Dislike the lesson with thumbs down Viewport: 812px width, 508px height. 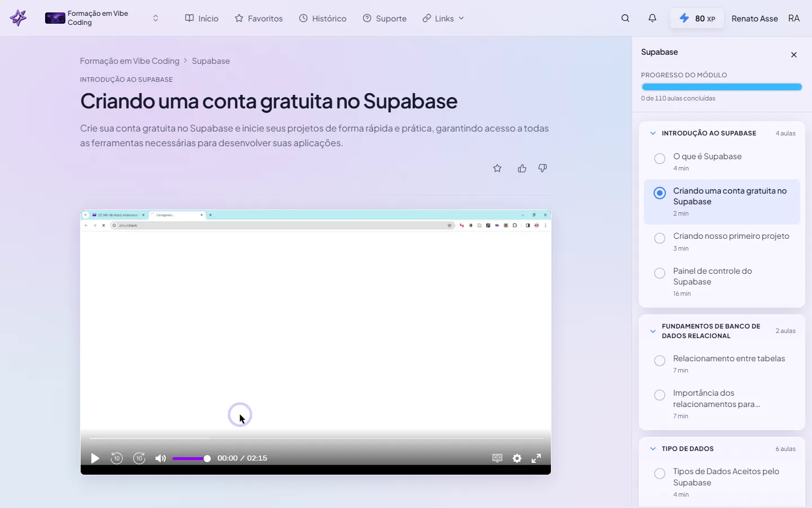tap(542, 168)
